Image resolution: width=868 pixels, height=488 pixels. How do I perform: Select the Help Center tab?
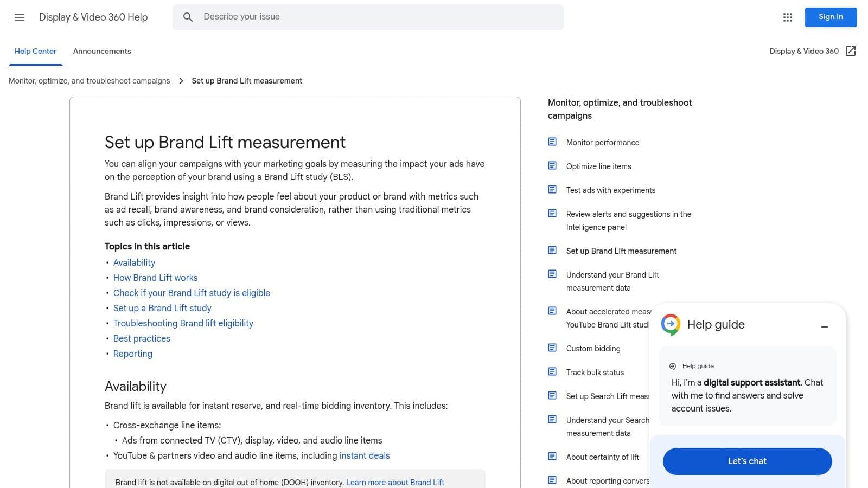pos(35,51)
